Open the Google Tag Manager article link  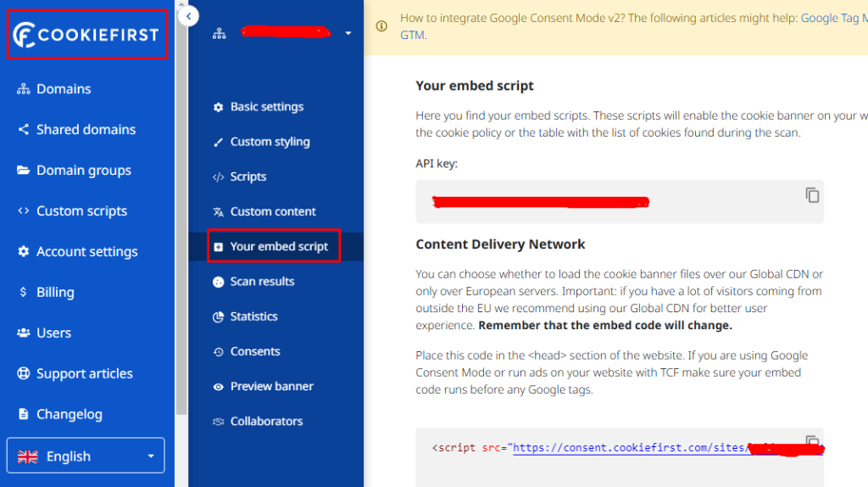833,17
